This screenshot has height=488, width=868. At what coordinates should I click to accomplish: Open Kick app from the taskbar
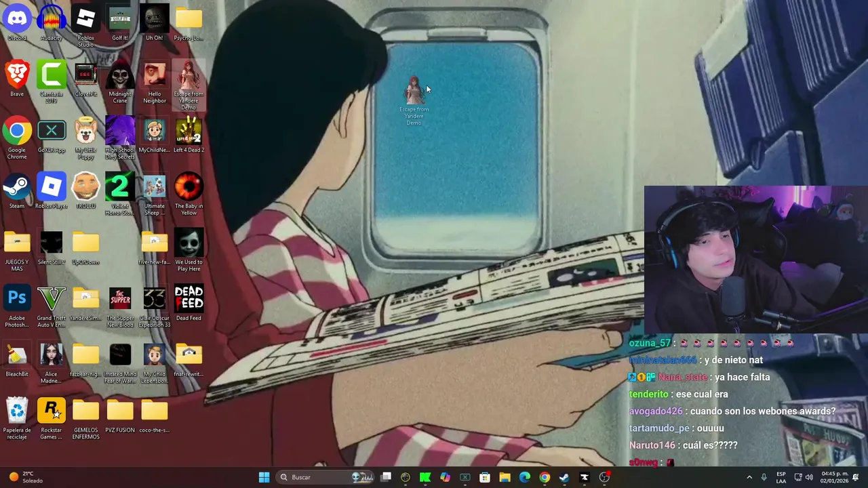[x=425, y=477]
